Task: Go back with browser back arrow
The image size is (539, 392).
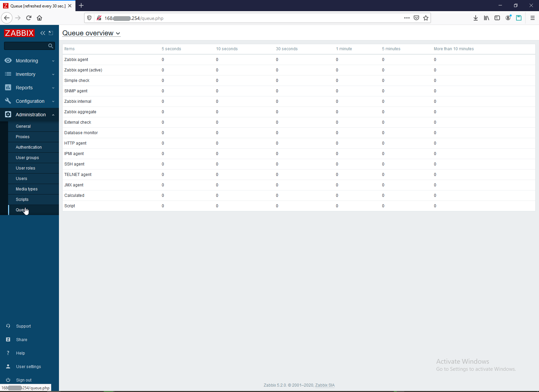Action: pyautogui.click(x=7, y=18)
